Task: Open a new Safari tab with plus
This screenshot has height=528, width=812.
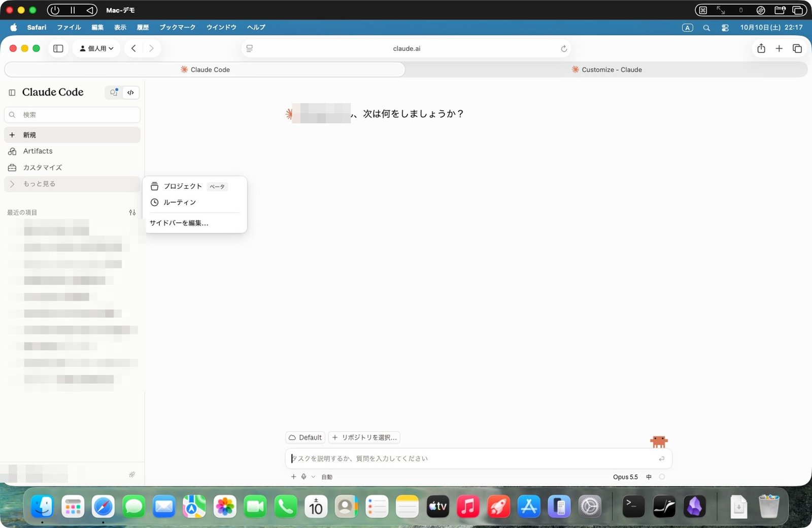Action: pyautogui.click(x=779, y=49)
